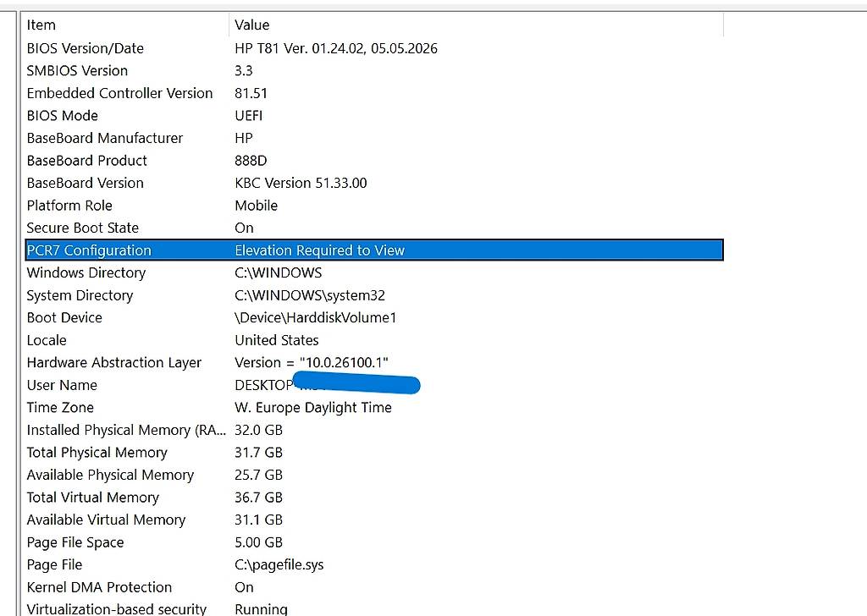Image resolution: width=867 pixels, height=616 pixels.
Task: Click the 36.7 GB value
Action: (x=258, y=498)
